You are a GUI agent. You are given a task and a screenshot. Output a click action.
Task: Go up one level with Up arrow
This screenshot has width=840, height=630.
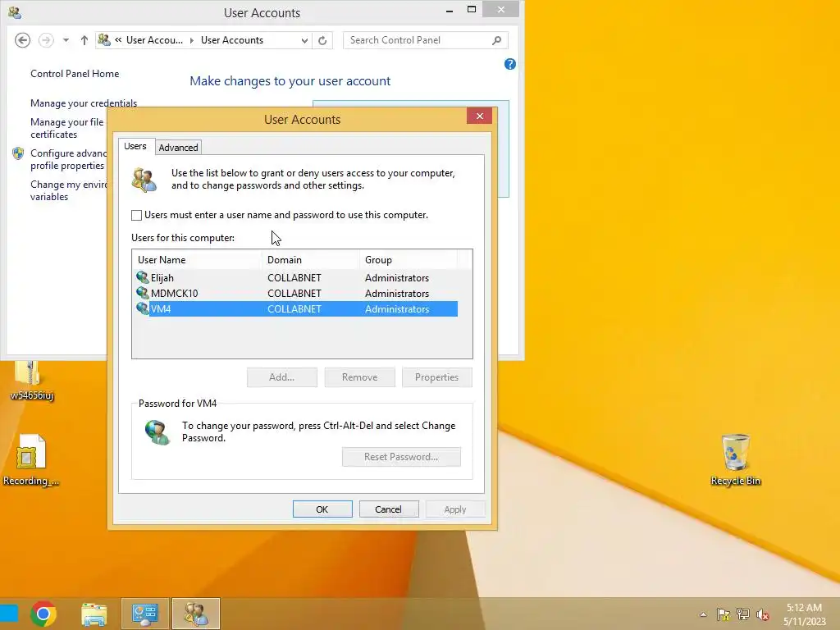pyautogui.click(x=84, y=40)
